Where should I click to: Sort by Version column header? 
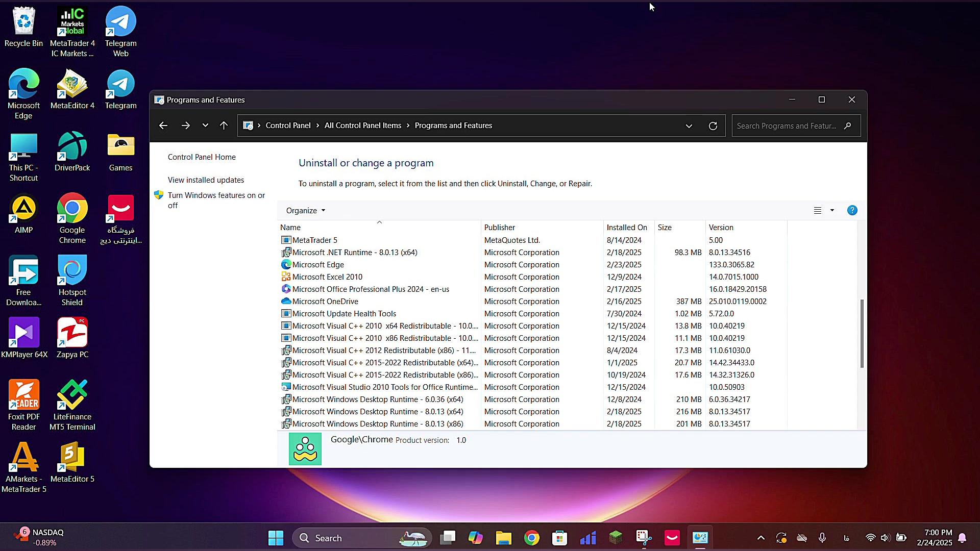point(746,227)
